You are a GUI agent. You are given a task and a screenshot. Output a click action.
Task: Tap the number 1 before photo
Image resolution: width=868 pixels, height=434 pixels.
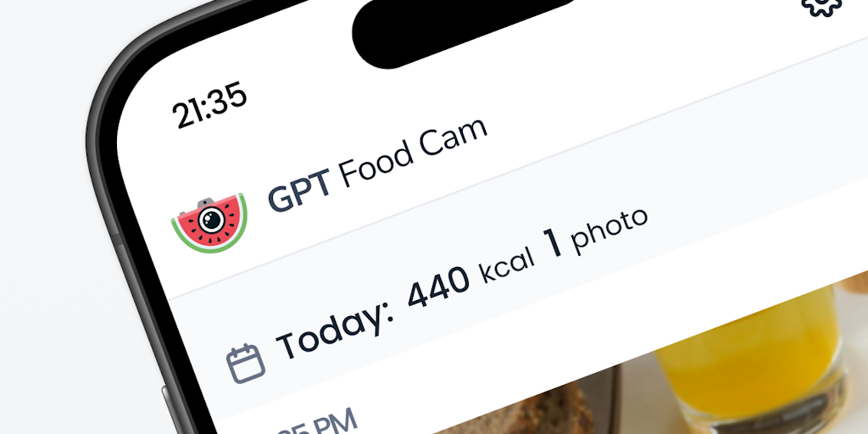[554, 243]
